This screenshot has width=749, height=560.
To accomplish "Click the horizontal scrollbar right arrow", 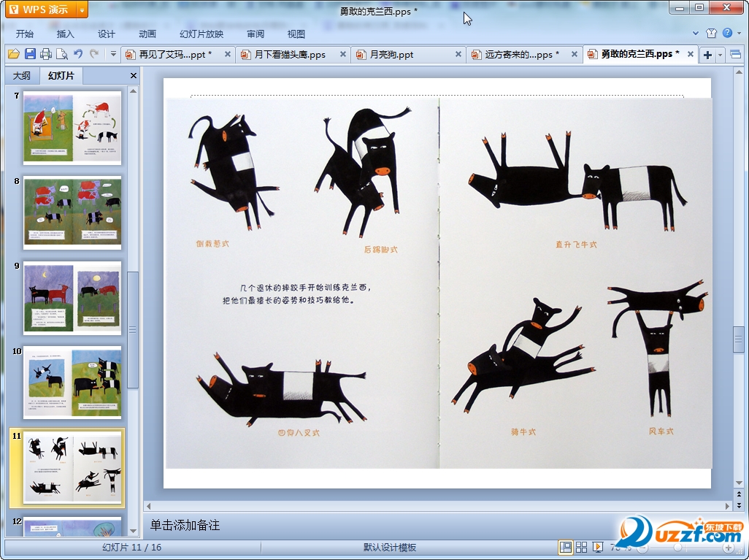I will (728, 506).
